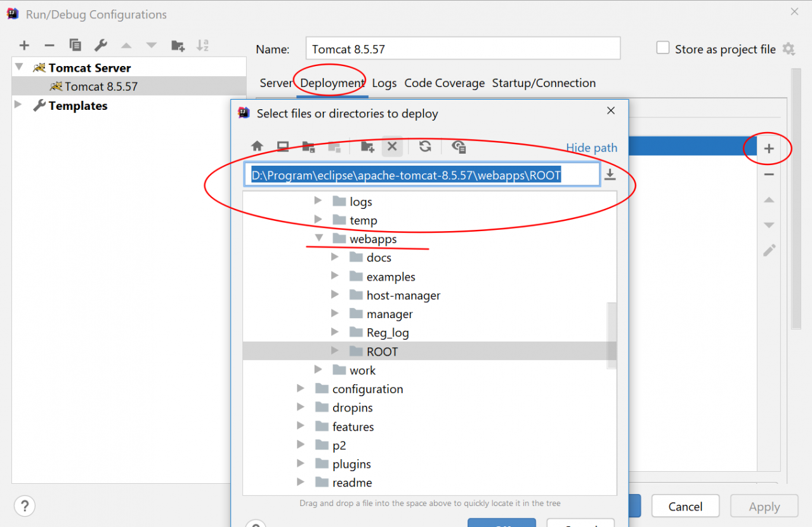
Task: Select the Reg_log folder
Action: (x=388, y=333)
